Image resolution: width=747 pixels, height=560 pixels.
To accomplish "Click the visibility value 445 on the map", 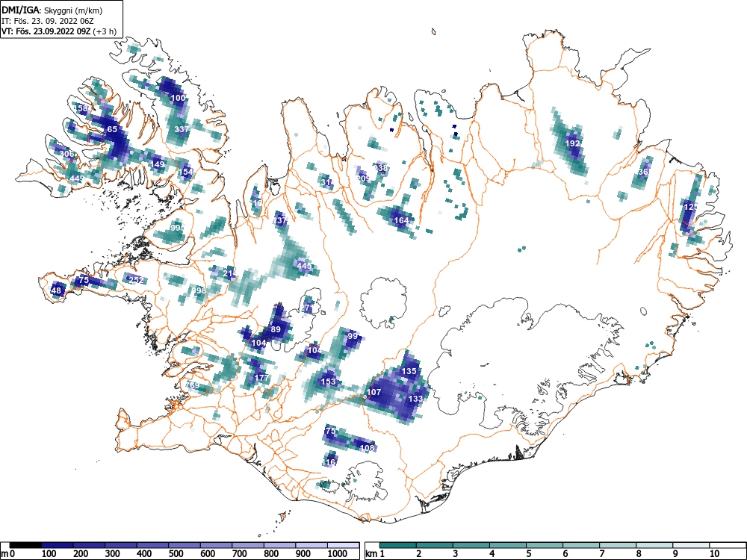I will (x=304, y=266).
